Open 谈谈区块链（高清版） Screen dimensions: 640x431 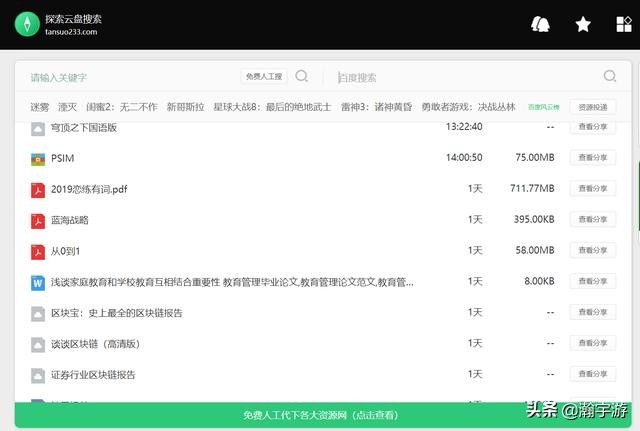[96, 344]
